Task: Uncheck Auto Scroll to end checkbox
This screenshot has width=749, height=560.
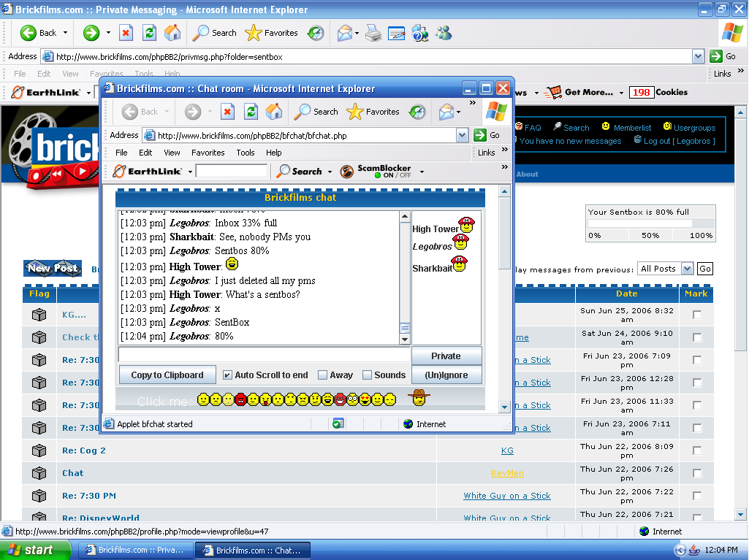Action: pos(227,375)
